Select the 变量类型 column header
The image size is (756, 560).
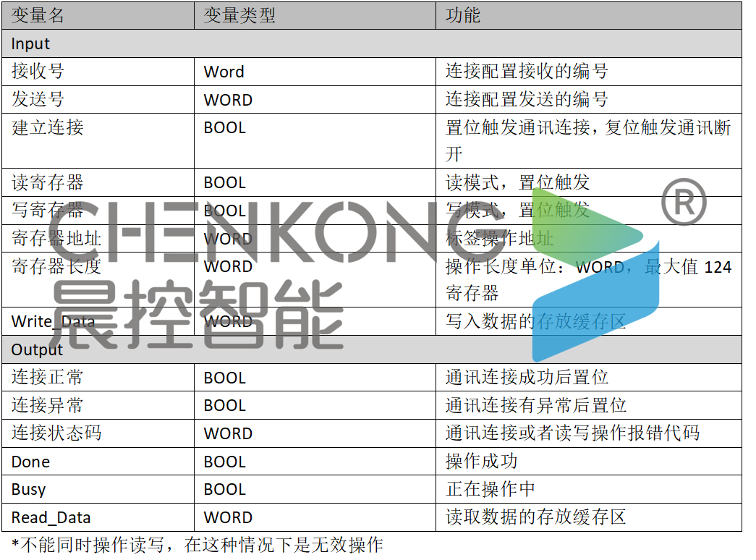(x=239, y=14)
